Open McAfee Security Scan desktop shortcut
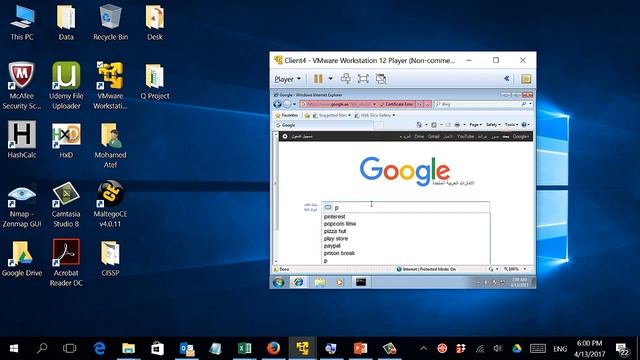Screen dimensions: 640x360 coord(22,86)
